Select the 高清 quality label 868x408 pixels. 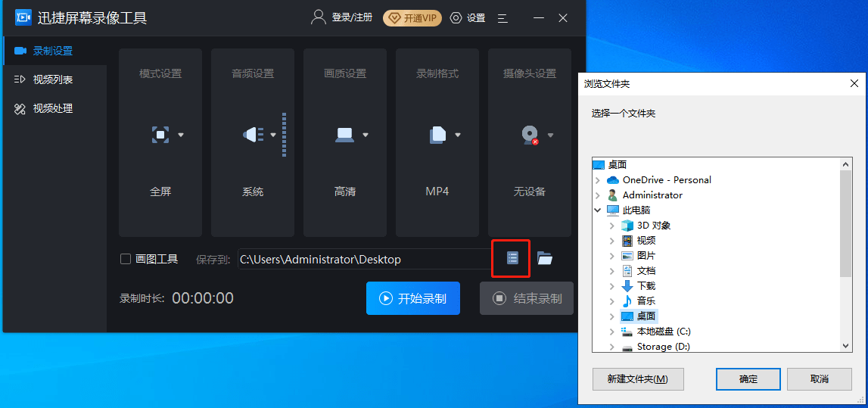pos(345,192)
